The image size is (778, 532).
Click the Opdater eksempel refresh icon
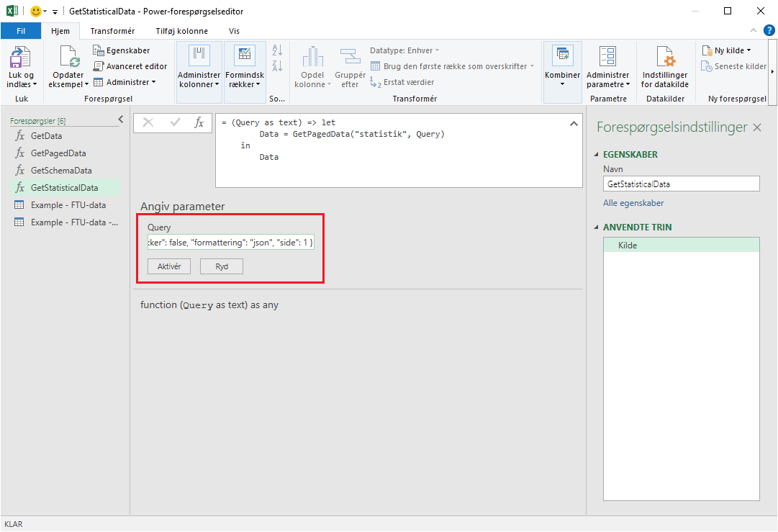click(68, 57)
